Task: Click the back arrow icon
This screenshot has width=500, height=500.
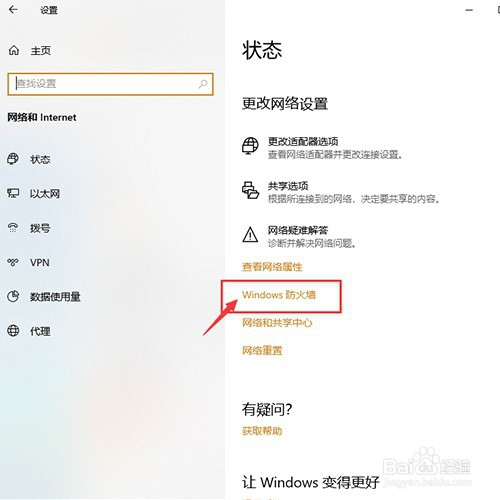Action: coord(13,10)
